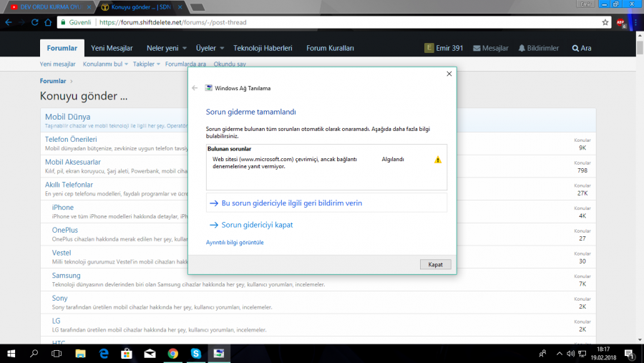Open the ABP extension icon

pos(621,23)
